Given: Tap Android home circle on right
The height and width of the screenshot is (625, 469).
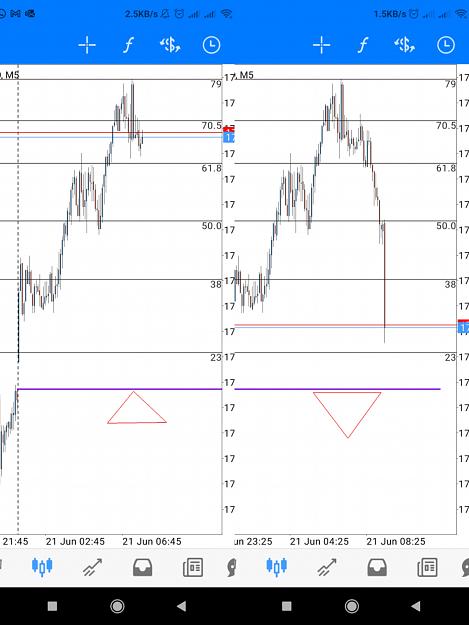Looking at the screenshot, I should [351, 606].
